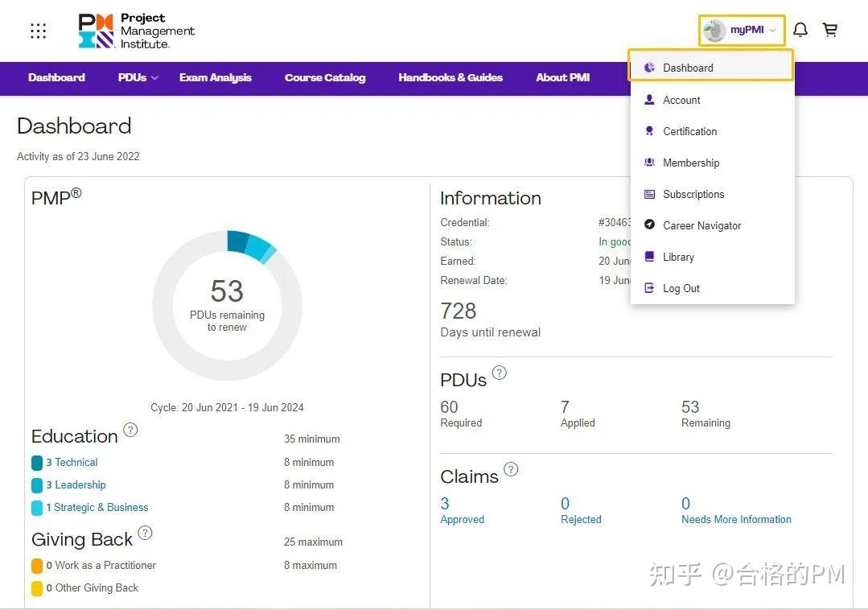Click the Strategic & Business color swatch
Viewport: 868px width, 610px height.
click(37, 508)
